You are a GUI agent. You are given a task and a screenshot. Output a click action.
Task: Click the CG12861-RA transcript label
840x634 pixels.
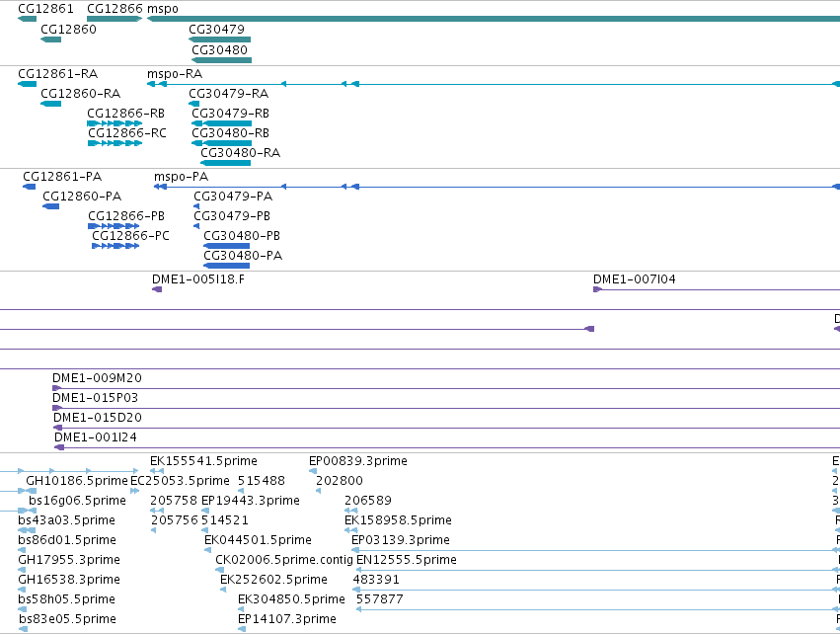(x=58, y=73)
